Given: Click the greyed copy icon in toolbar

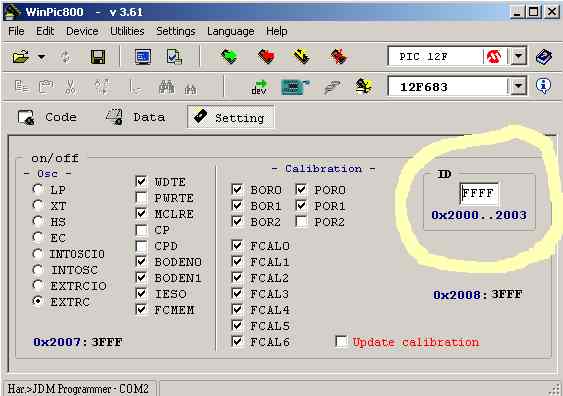Looking at the screenshot, I should click(21, 87).
